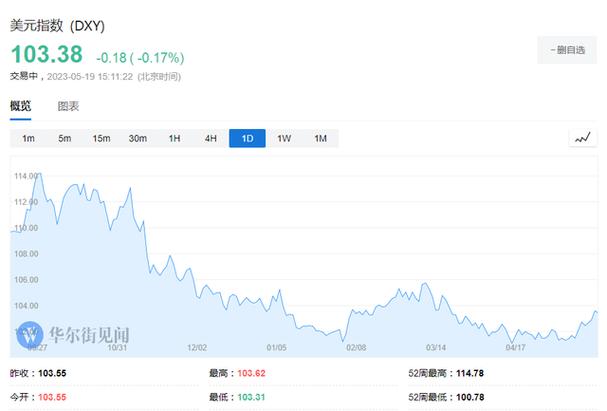Click the 美元指数 (DXY) title
607x411 pixels.
tap(57, 26)
